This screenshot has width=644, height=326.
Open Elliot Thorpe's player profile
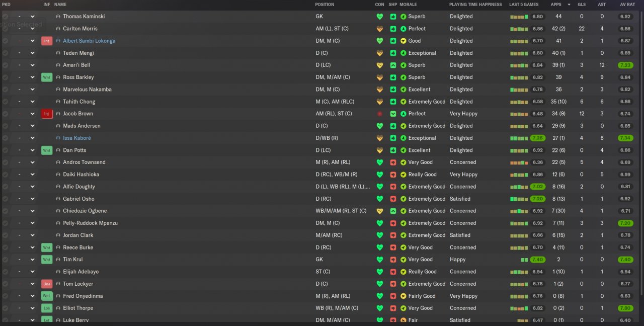coord(78,308)
